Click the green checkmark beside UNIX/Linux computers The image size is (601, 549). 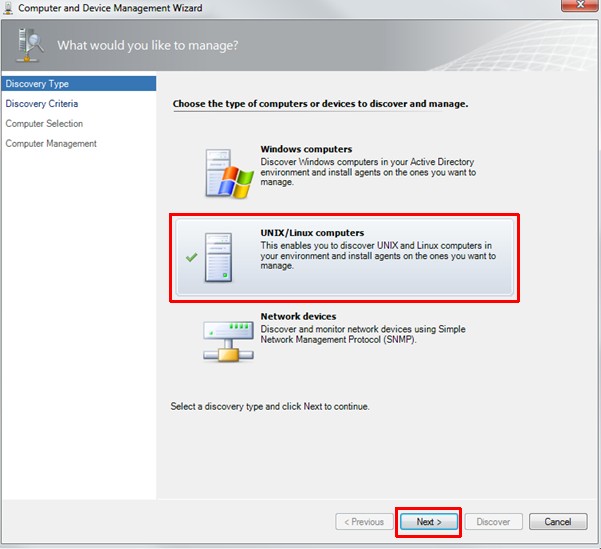tap(191, 257)
